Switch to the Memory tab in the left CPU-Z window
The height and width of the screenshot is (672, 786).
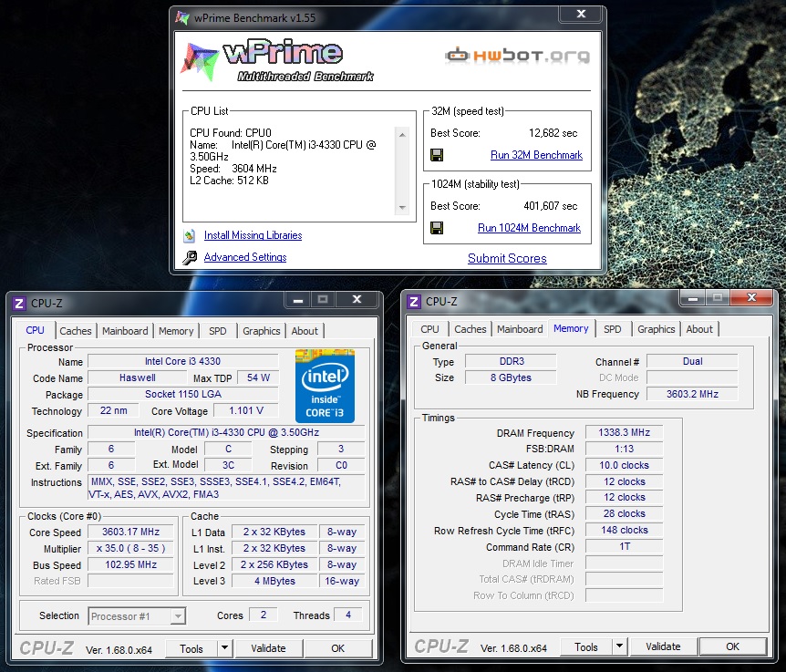[x=176, y=331]
